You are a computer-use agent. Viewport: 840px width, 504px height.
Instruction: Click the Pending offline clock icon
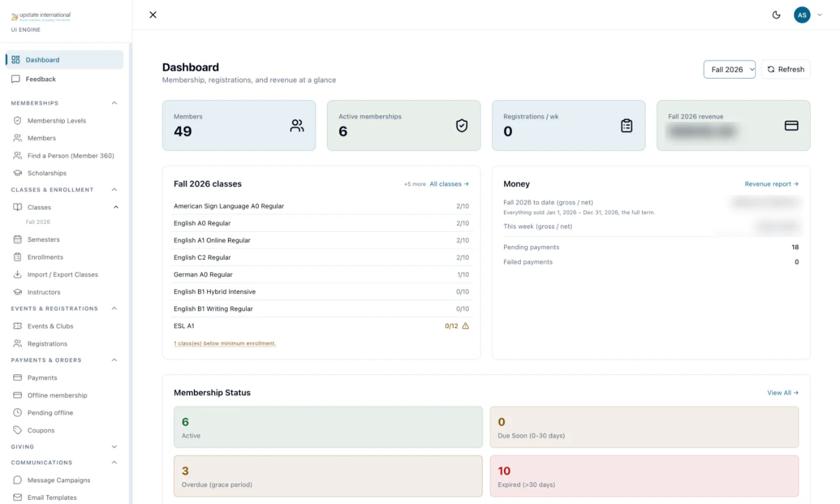point(17,413)
